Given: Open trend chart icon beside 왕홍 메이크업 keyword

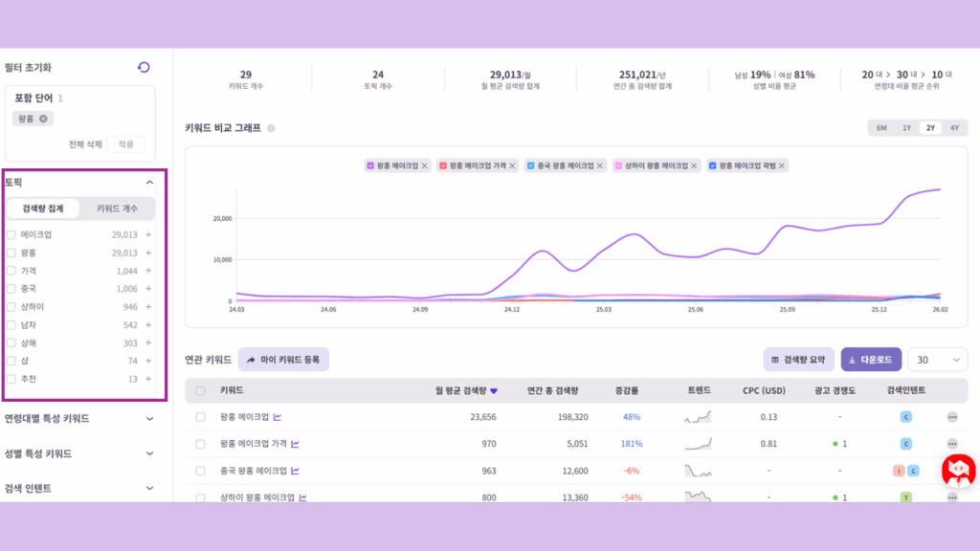Looking at the screenshot, I should (278, 417).
